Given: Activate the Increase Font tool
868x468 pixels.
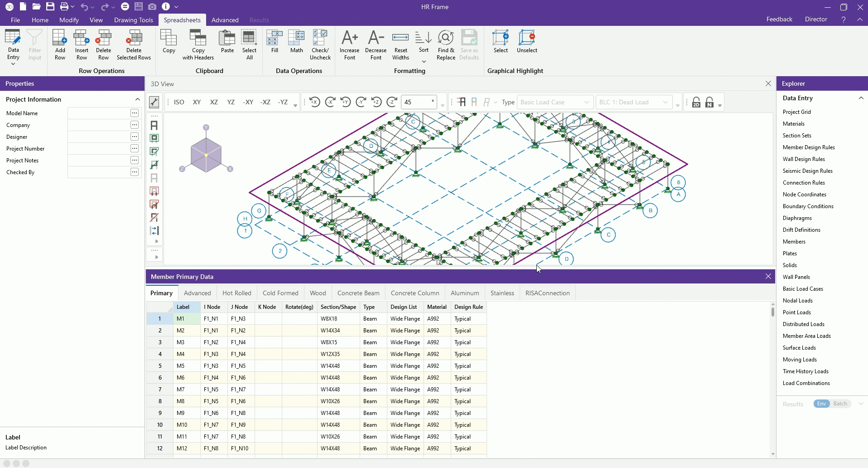Looking at the screenshot, I should (349, 43).
